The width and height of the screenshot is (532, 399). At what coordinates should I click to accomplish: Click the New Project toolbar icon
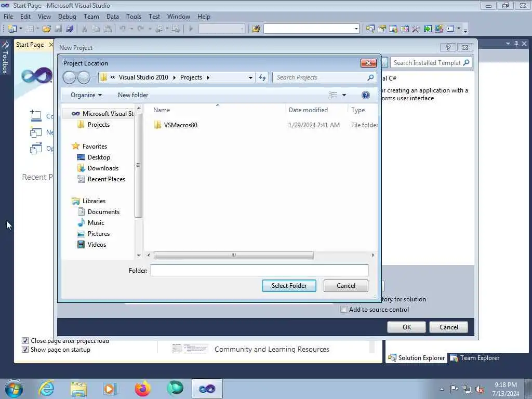pos(12,29)
